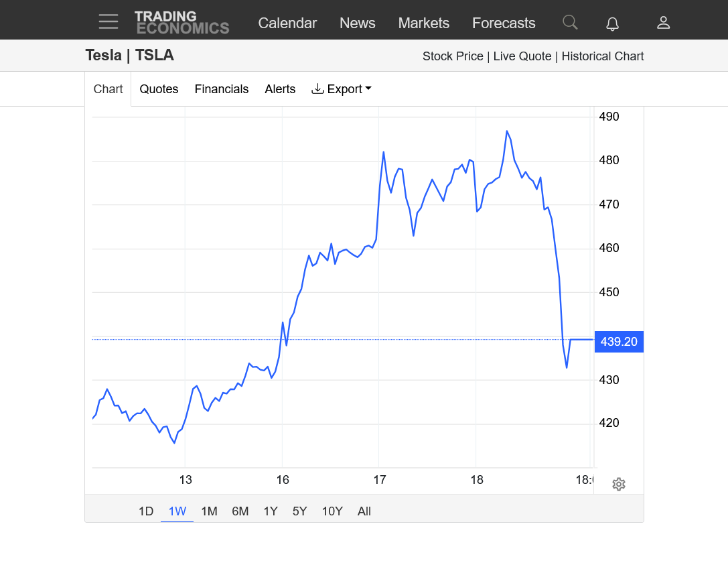Select the 5Y time range
The width and height of the screenshot is (728, 569).
tap(299, 511)
